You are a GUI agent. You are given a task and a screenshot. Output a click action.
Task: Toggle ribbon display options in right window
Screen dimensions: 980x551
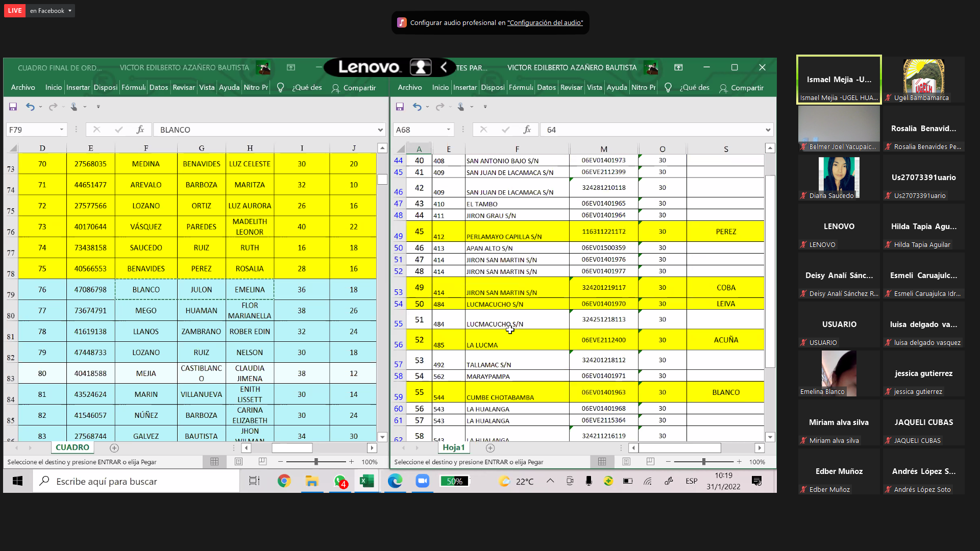tap(678, 67)
